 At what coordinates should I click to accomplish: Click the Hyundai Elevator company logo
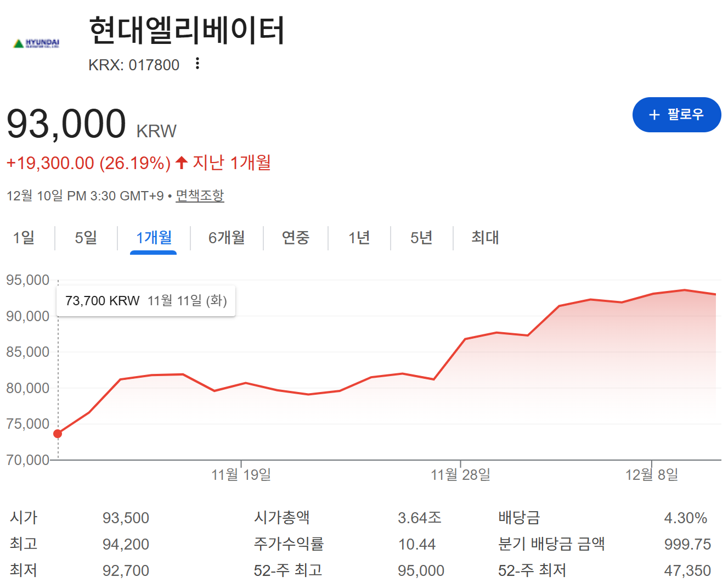tap(36, 43)
